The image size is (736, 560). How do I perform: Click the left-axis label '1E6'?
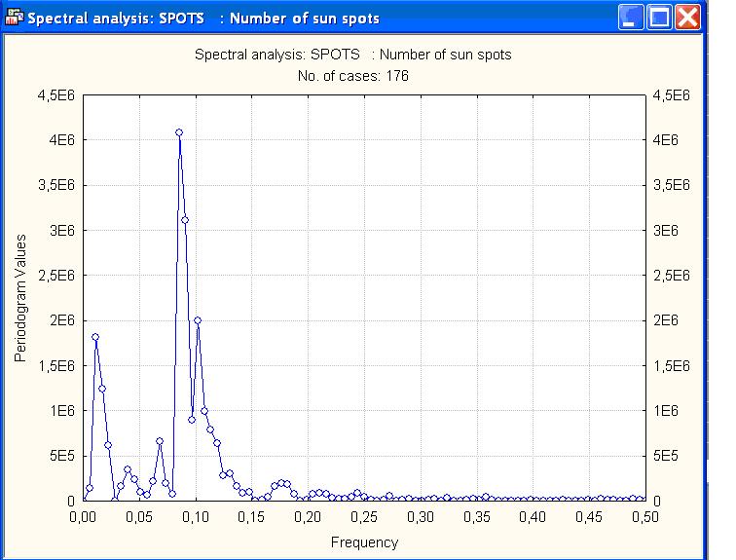tap(62, 411)
